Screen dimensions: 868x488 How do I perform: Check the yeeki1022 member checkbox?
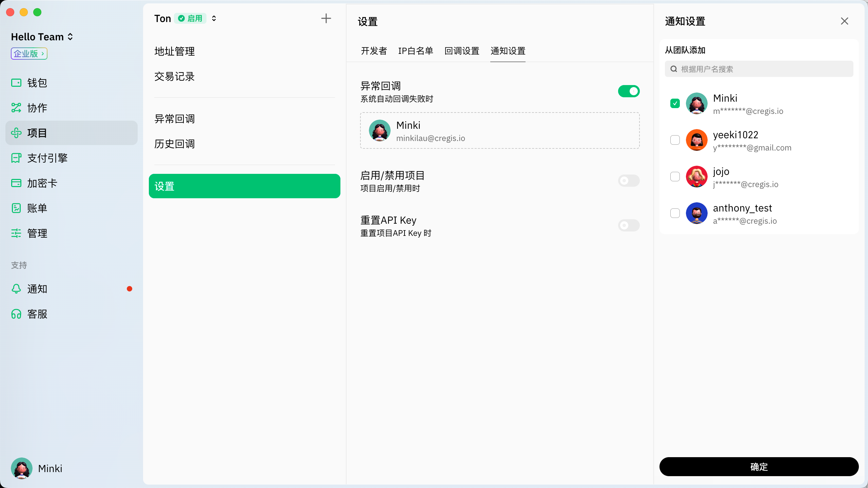pyautogui.click(x=675, y=140)
